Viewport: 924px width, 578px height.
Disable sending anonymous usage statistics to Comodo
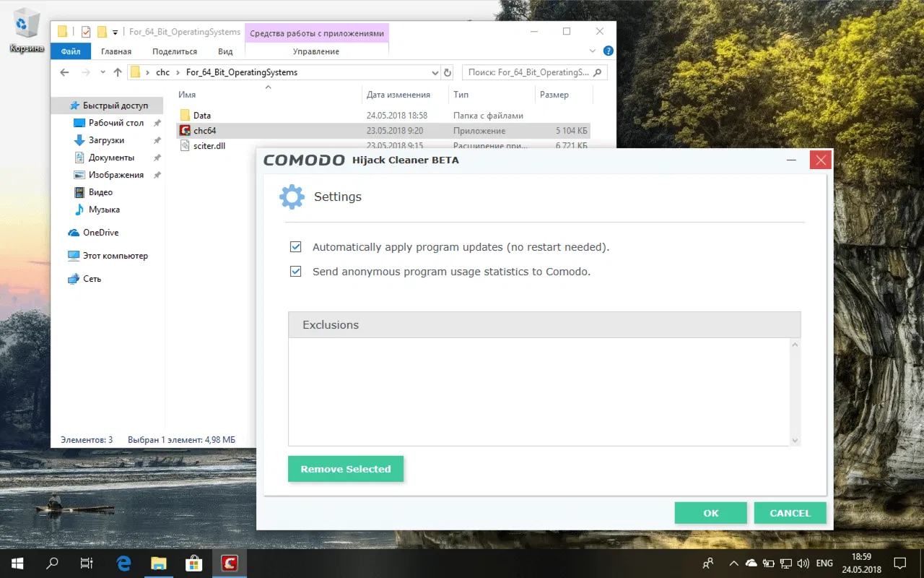(295, 272)
